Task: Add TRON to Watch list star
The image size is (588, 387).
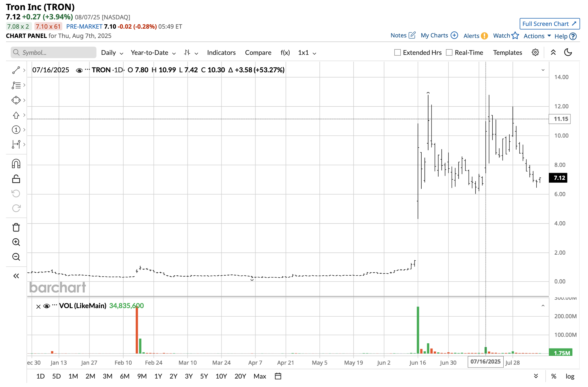Action: [506, 35]
